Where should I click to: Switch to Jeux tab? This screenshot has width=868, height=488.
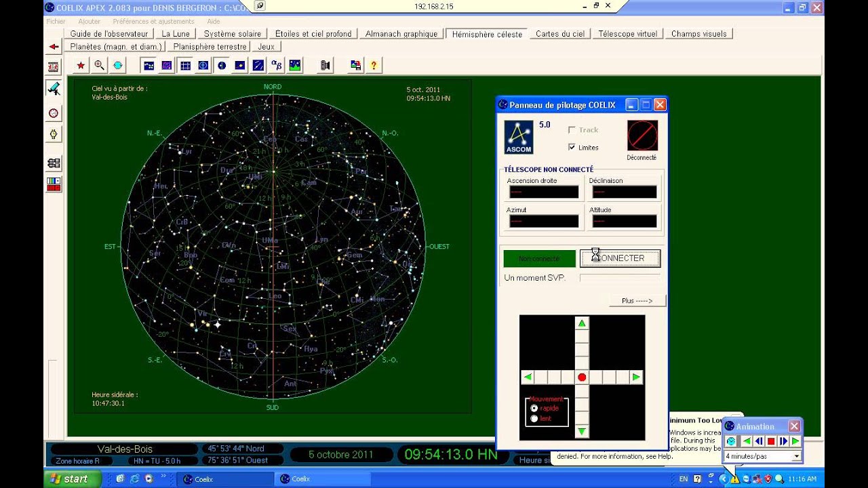point(267,47)
